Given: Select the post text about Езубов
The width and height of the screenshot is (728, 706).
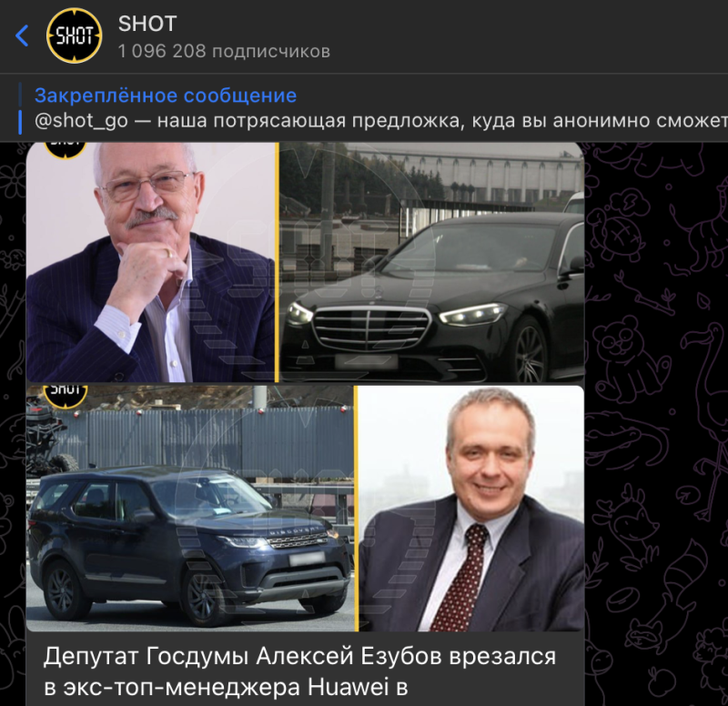Looking at the screenshot, I should click(299, 671).
